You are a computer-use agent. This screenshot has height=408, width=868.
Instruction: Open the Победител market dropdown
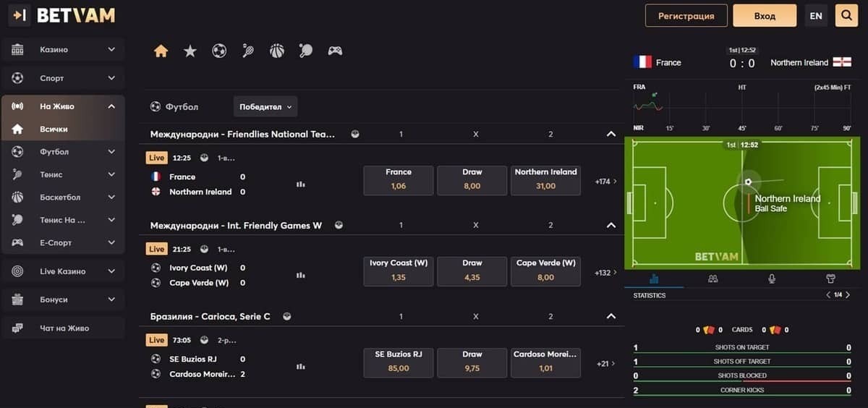point(265,107)
